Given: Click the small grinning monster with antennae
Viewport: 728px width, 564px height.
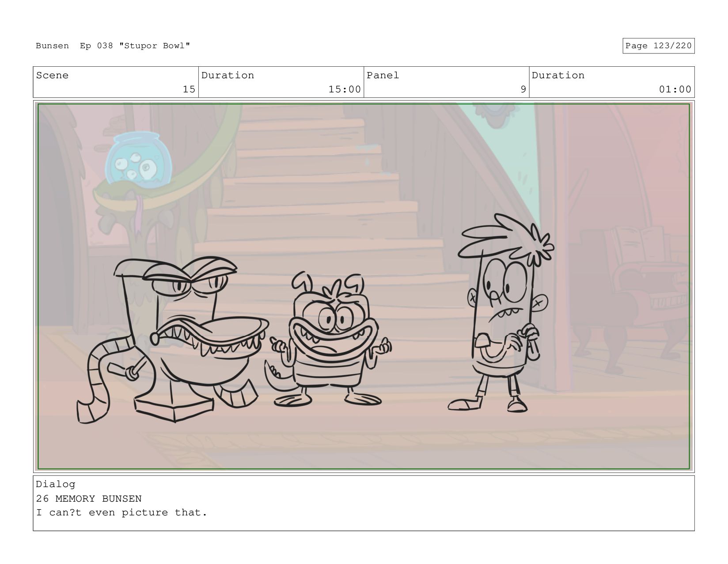Looking at the screenshot, I should click(x=328, y=339).
